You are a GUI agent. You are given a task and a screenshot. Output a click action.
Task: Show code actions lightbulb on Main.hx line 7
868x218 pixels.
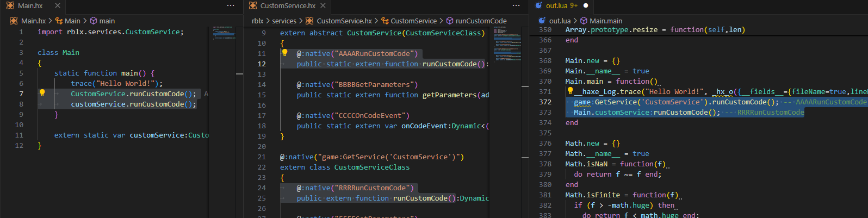click(x=42, y=93)
